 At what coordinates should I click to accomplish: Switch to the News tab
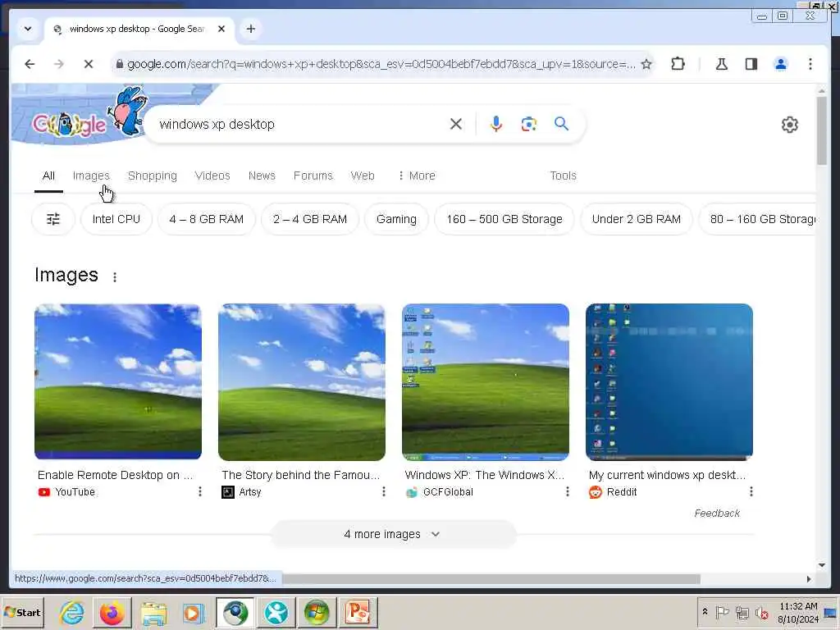pyautogui.click(x=262, y=176)
